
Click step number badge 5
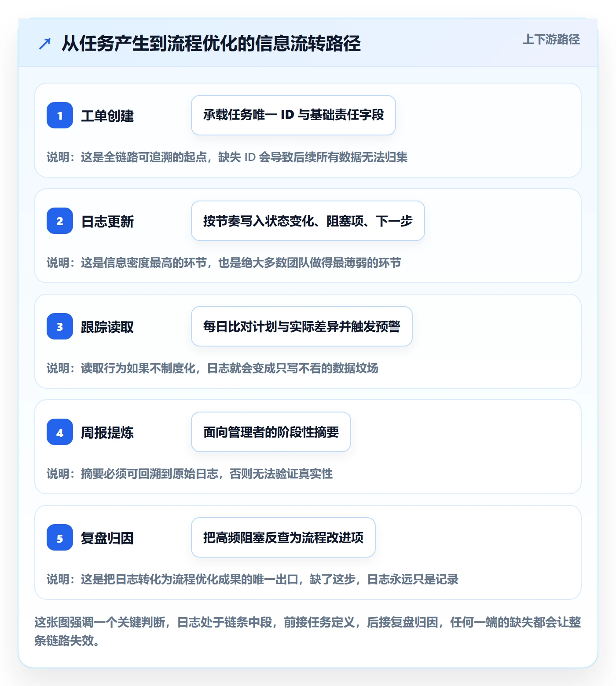60,537
